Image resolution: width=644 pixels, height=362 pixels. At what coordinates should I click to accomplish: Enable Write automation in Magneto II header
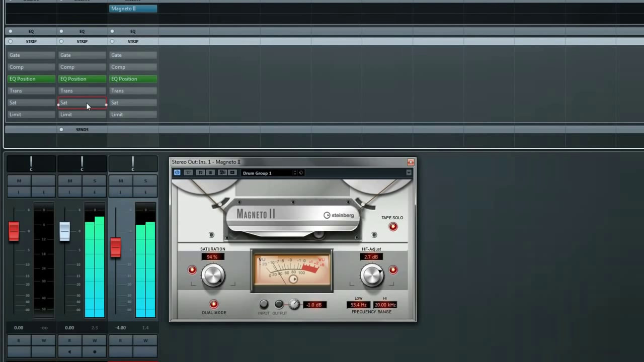coord(210,172)
